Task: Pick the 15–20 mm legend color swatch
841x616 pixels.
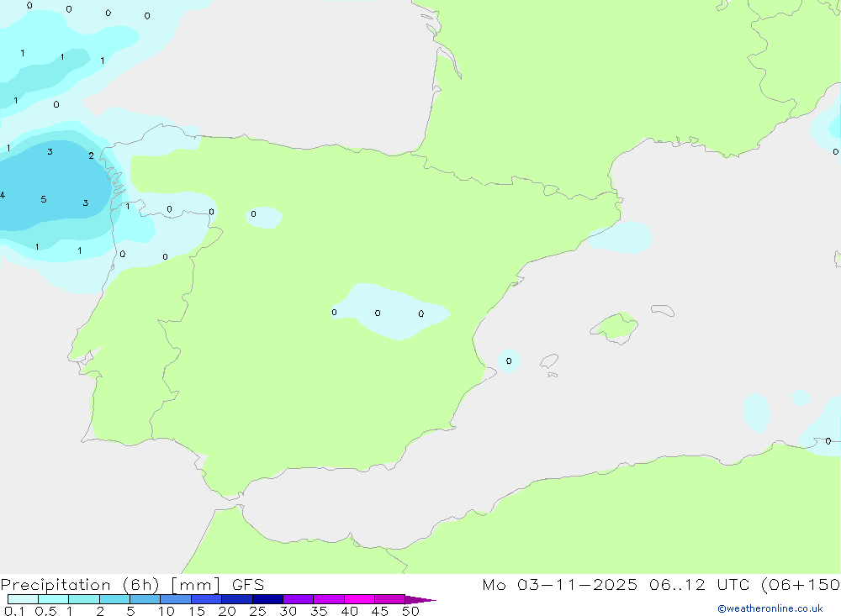Action: [x=207, y=599]
